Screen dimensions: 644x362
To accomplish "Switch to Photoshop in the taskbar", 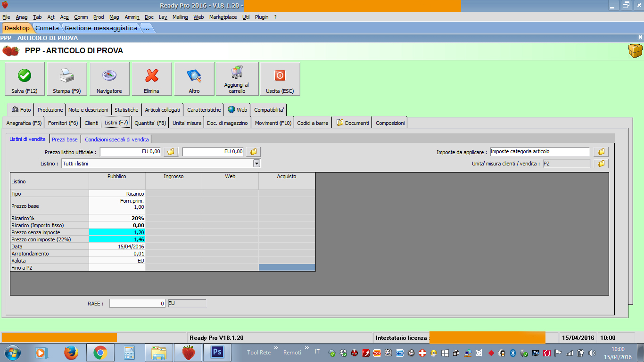I will pos(217,352).
